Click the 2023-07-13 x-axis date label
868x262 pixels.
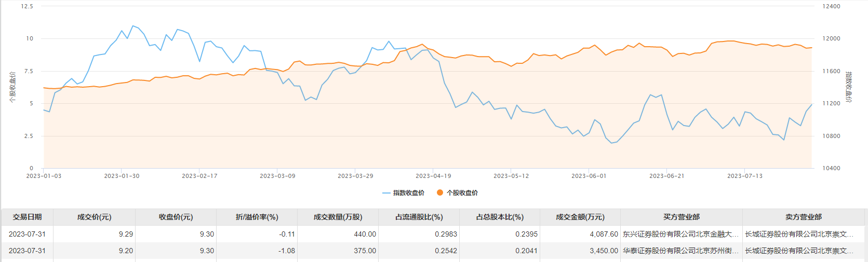point(745,176)
